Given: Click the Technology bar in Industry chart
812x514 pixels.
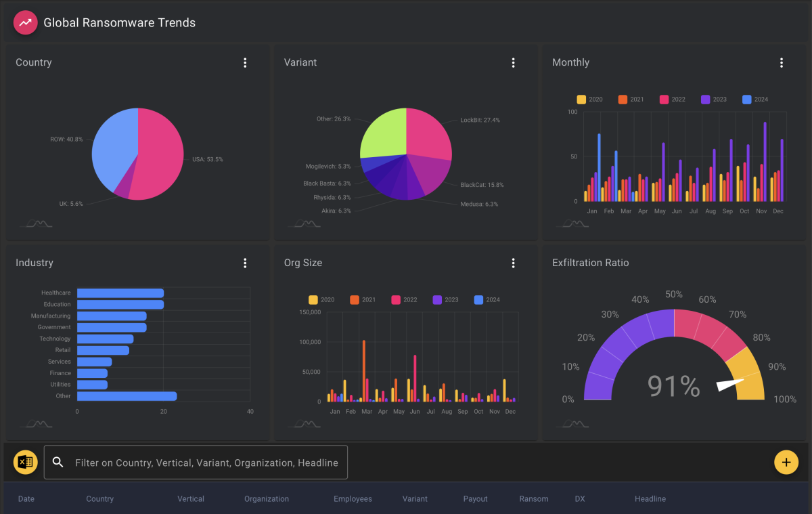Looking at the screenshot, I should (x=105, y=339).
